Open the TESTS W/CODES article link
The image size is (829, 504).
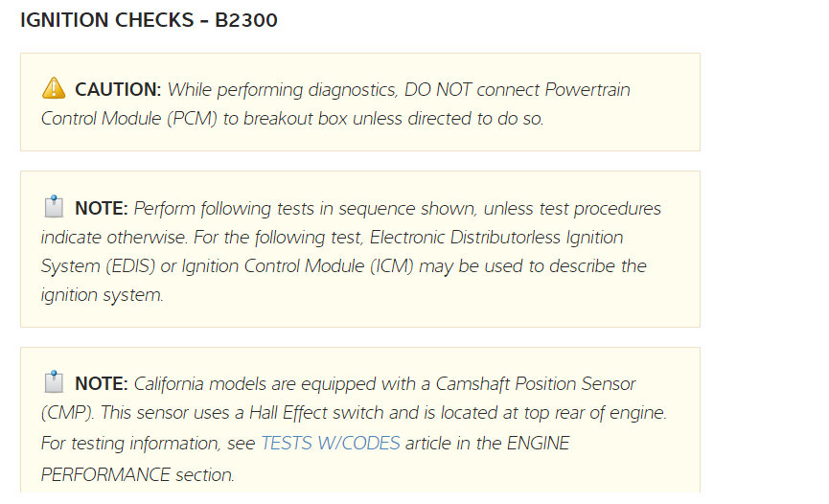331,444
